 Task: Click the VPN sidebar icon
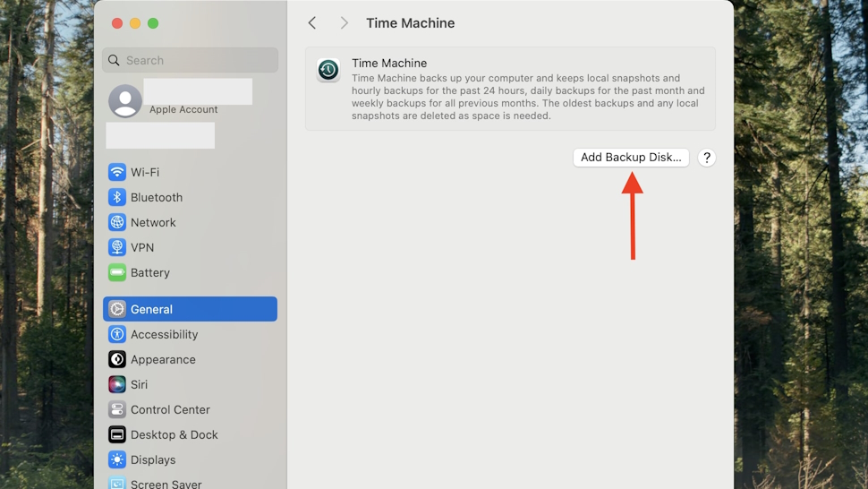click(117, 247)
